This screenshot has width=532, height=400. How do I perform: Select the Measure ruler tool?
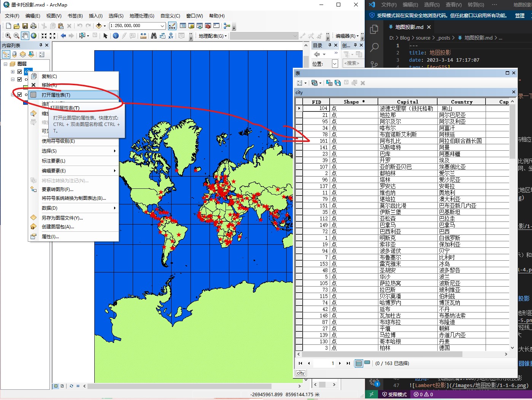coord(143,36)
